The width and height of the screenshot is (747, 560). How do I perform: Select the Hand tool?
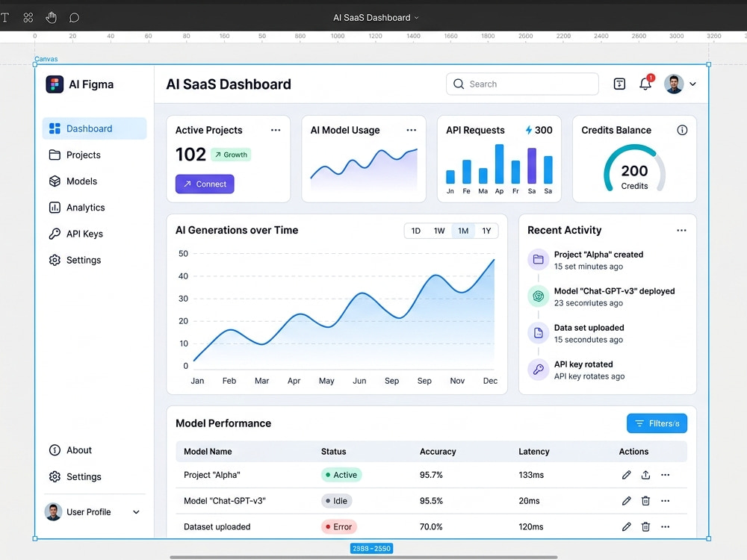(x=51, y=18)
